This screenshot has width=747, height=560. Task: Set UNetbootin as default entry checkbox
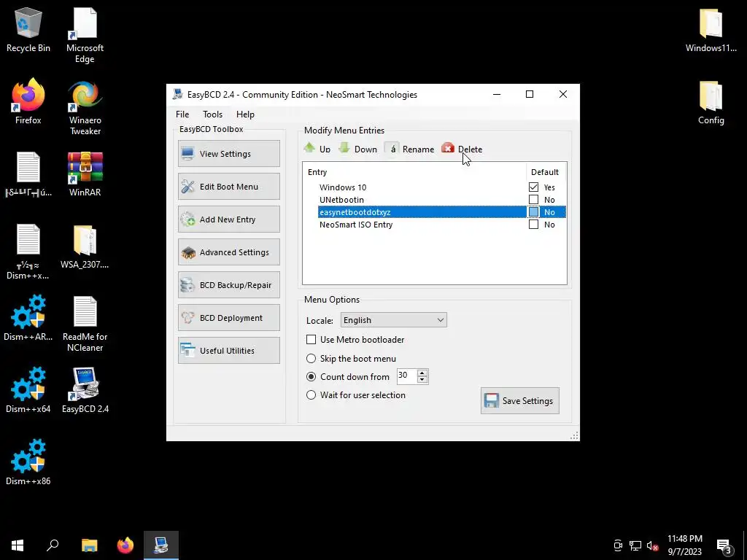[x=533, y=200]
